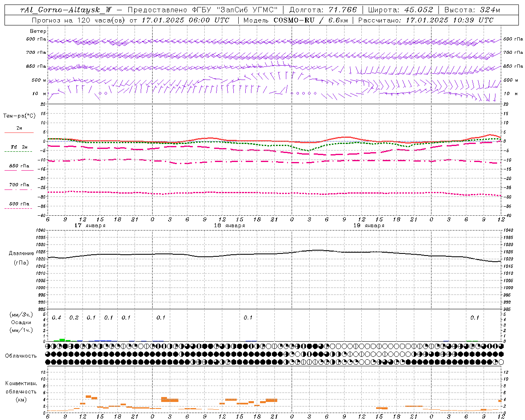Click the "18 января" date label

click(229, 226)
